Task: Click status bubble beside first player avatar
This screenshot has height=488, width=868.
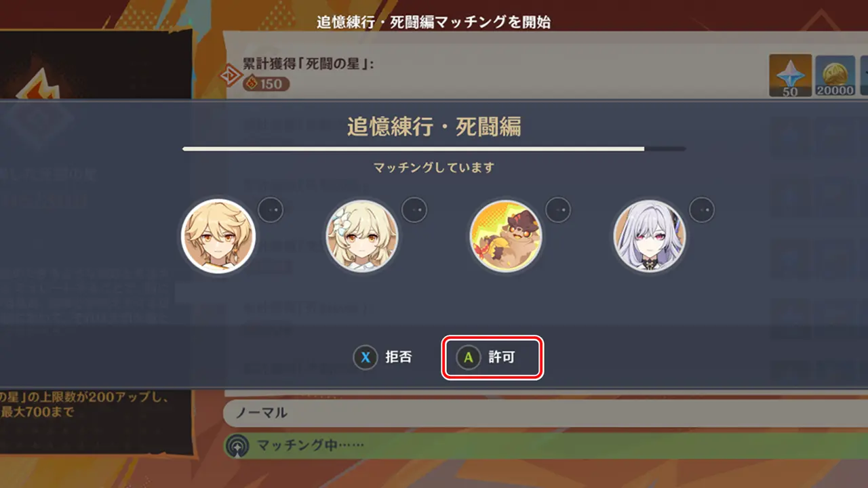Action: pos(271,209)
